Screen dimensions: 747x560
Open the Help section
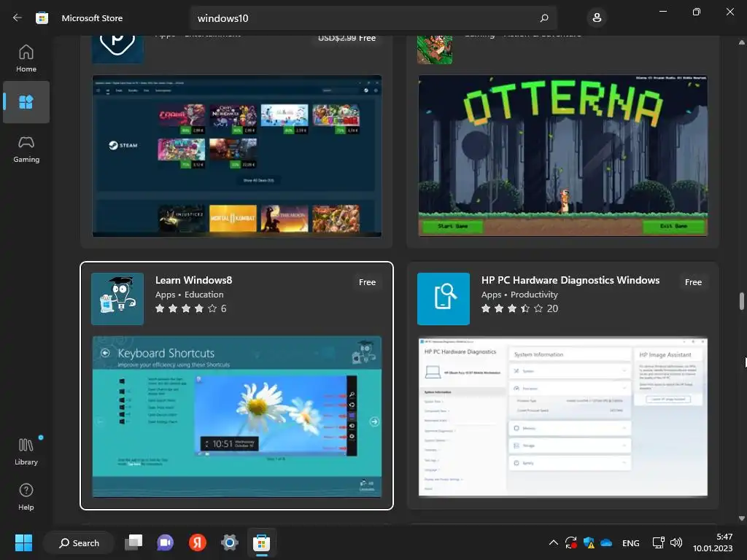coord(26,497)
